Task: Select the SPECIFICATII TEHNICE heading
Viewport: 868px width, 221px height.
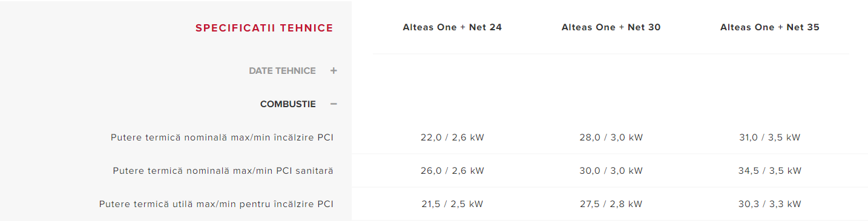Action: click(265, 28)
